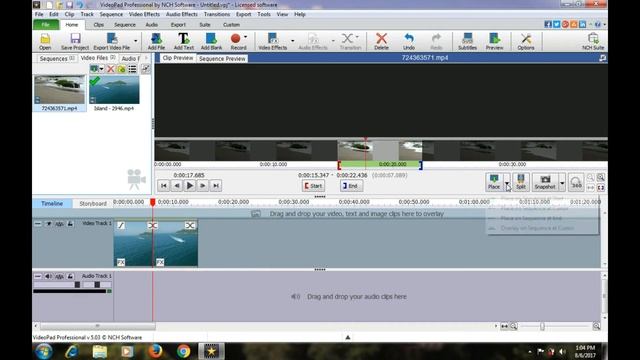Collapse Video Track 1 with minus button
Image resolution: width=640 pixels, height=360 pixels.
coord(38,224)
